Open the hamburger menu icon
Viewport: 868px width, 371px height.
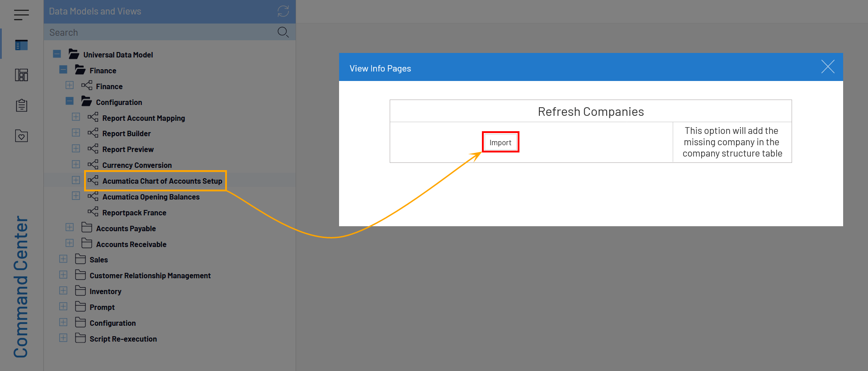21,15
